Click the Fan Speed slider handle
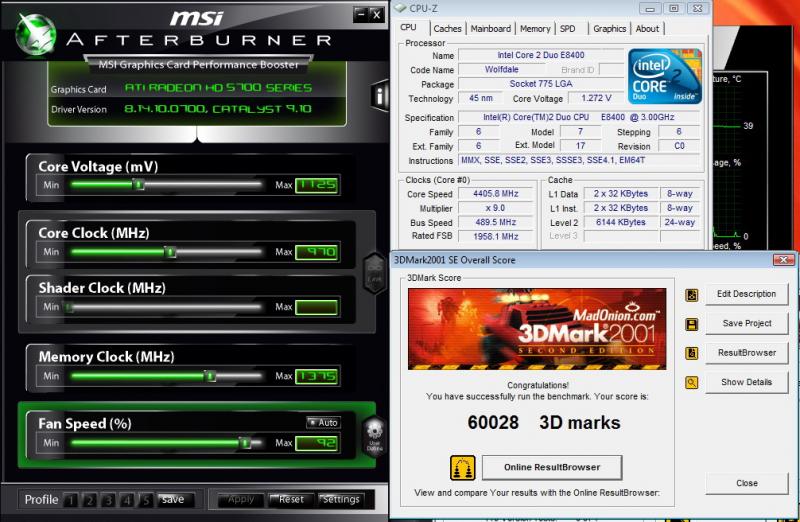The image size is (800, 522). (x=245, y=442)
